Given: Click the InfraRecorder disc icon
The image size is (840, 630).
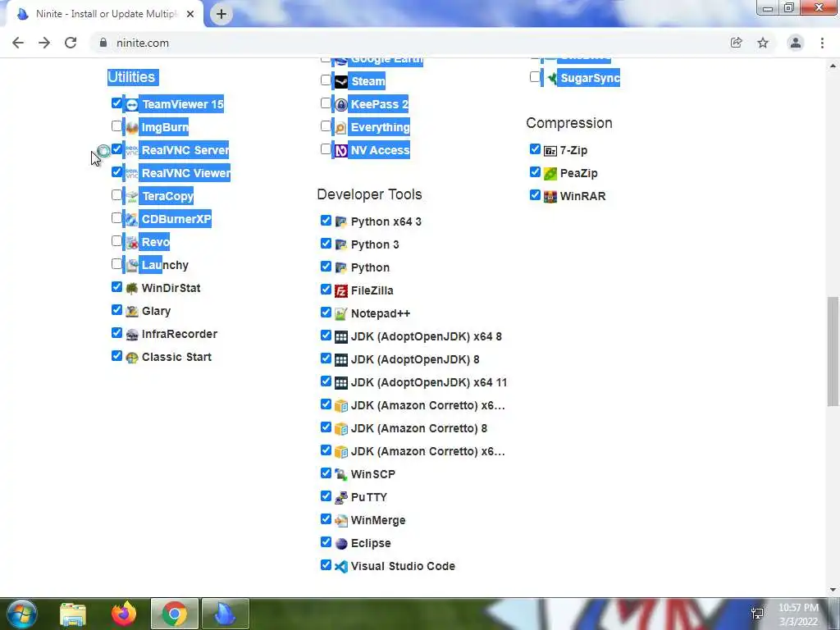Looking at the screenshot, I should coord(132,335).
